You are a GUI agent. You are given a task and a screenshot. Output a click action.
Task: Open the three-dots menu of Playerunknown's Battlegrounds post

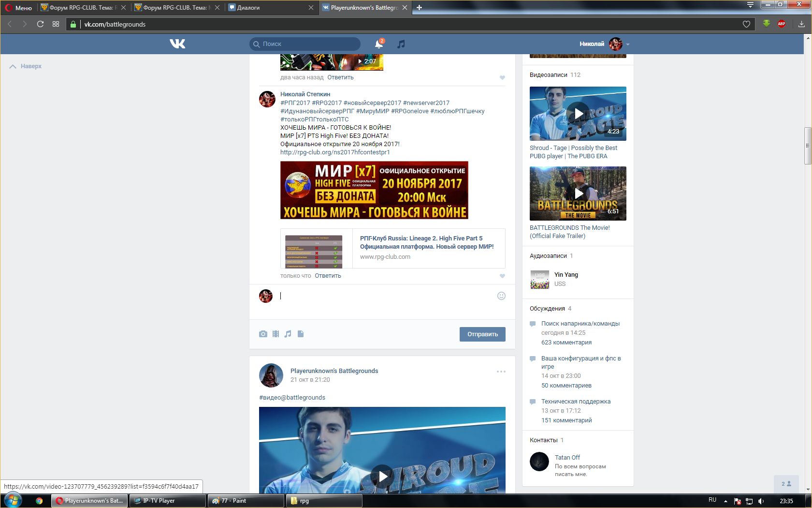[x=501, y=372]
